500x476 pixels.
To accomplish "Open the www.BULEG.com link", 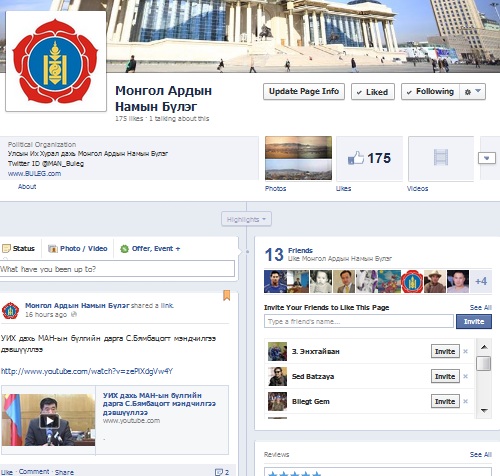I will coord(34,173).
